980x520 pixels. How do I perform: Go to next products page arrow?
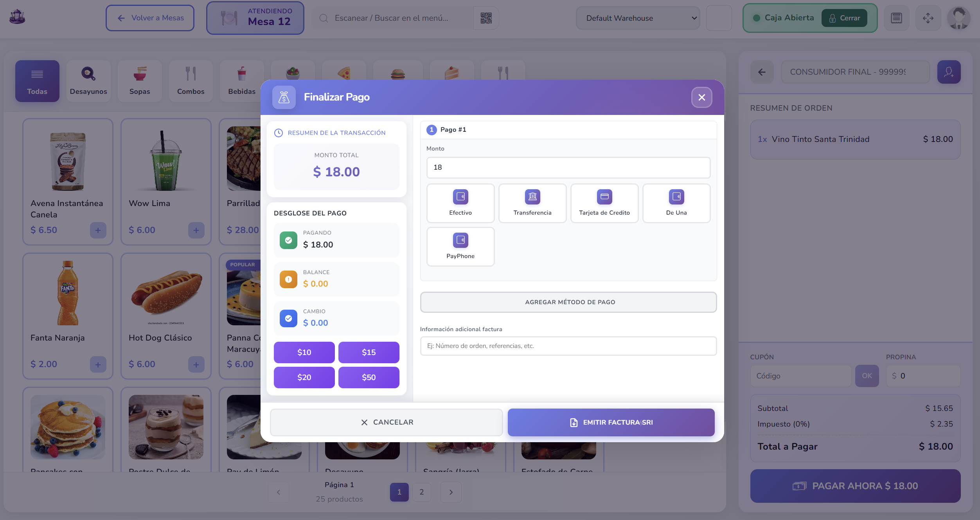coord(451,492)
